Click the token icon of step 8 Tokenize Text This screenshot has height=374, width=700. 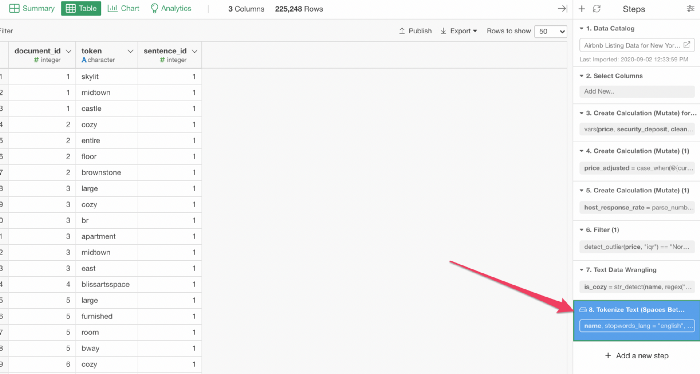tap(583, 309)
